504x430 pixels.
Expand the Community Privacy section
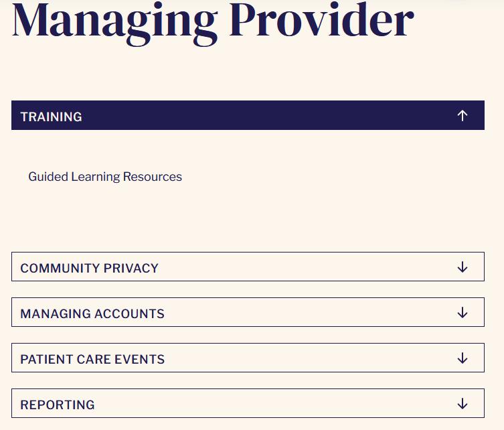248,267
